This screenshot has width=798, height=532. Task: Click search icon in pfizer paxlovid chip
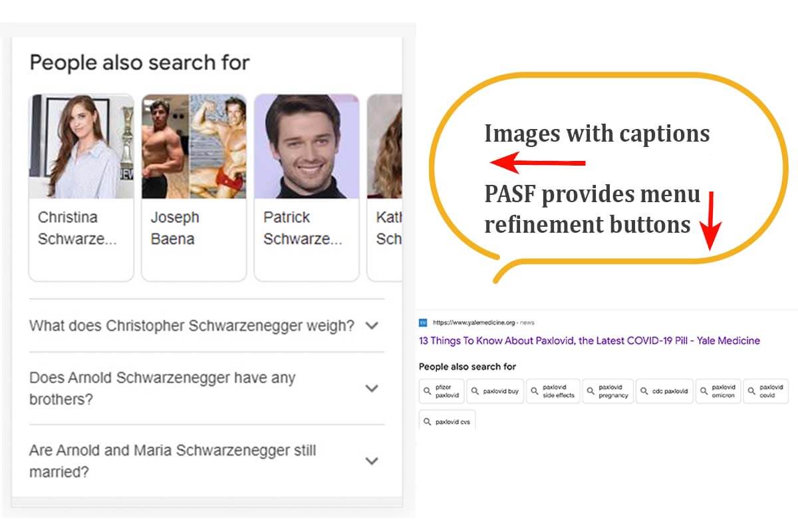click(x=428, y=391)
